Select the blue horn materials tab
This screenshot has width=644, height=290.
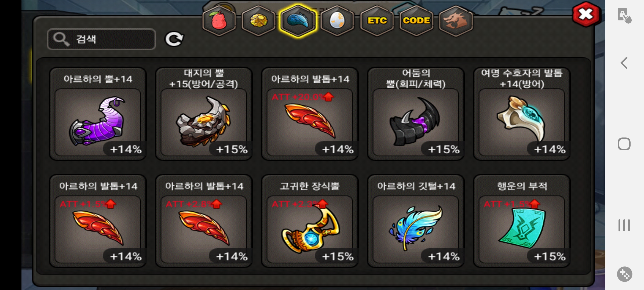coord(298,21)
